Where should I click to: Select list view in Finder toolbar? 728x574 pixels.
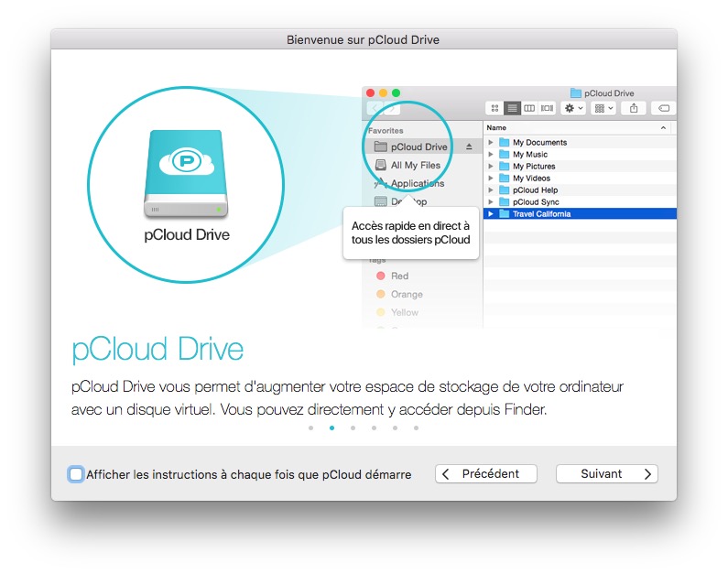[x=512, y=108]
